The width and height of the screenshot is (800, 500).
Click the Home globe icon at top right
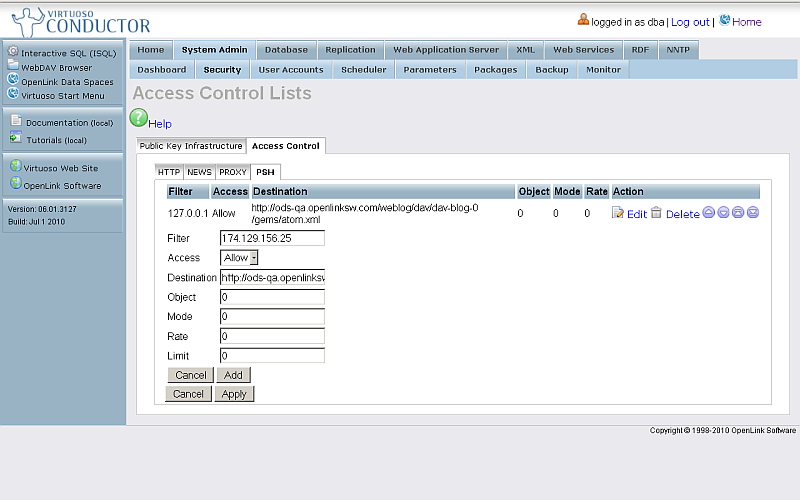click(x=724, y=20)
